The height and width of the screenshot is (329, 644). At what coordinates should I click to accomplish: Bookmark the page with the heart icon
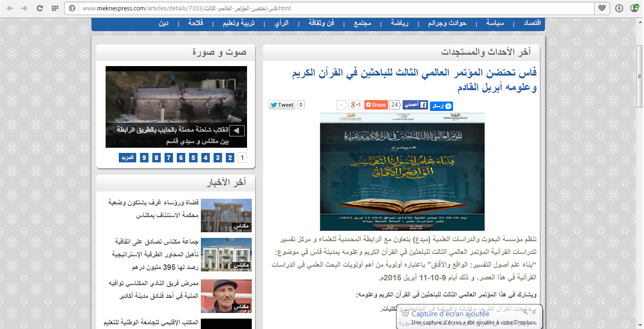click(602, 8)
